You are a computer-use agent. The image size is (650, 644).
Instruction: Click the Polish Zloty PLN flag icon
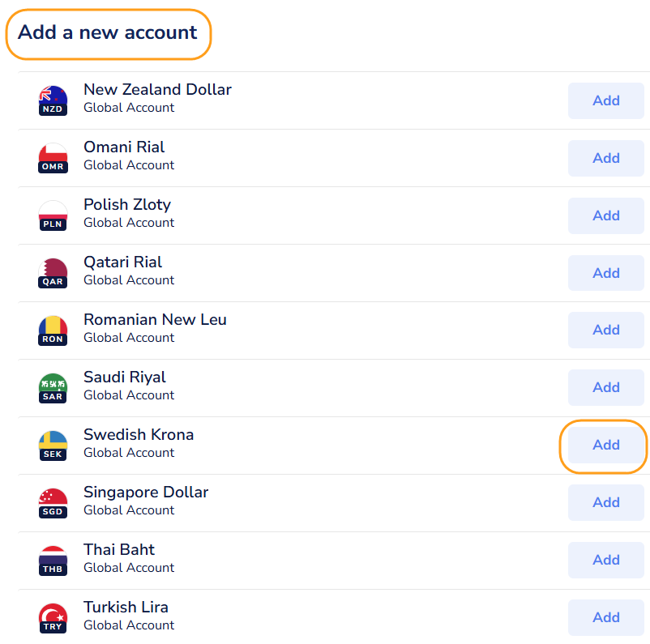point(53,215)
